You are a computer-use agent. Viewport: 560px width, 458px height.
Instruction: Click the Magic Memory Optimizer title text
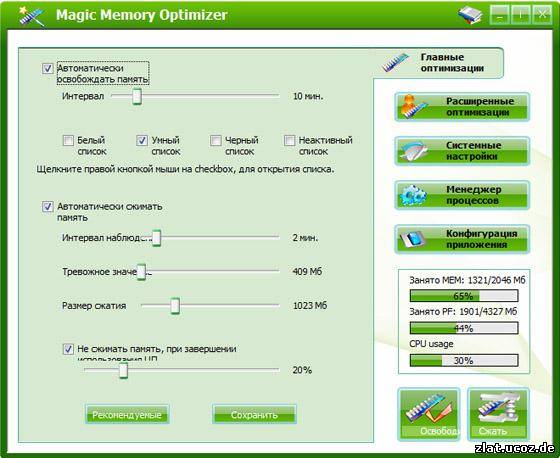click(x=141, y=15)
